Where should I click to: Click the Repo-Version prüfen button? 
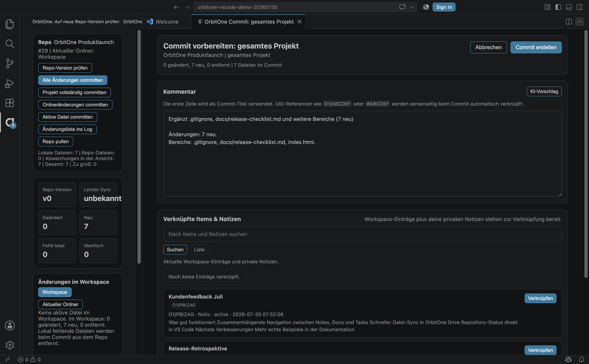[x=65, y=68]
